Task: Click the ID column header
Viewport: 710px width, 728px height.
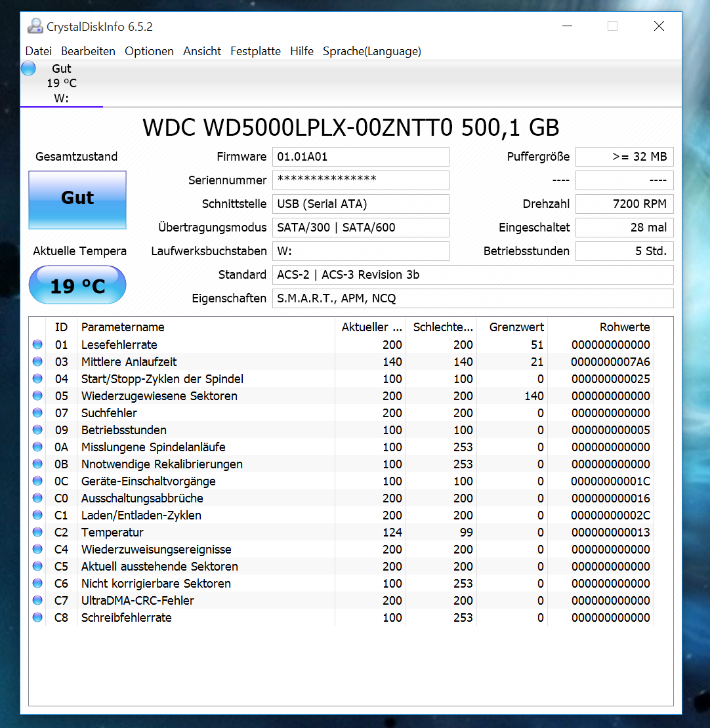Action: [x=61, y=327]
